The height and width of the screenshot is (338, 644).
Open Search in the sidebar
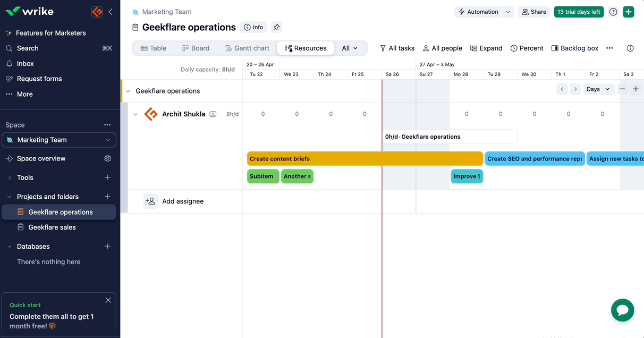click(28, 48)
